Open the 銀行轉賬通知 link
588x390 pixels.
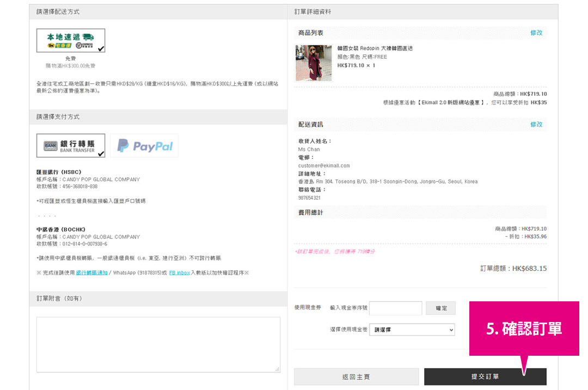91,273
